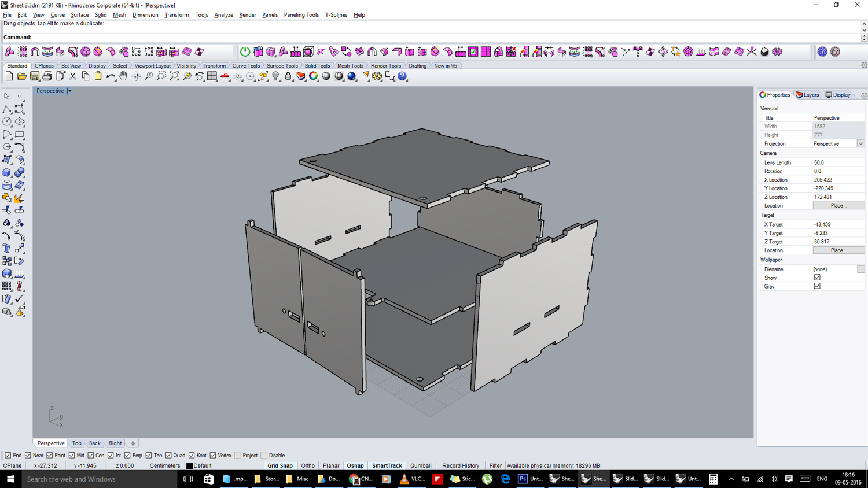Click the Copy icon in Standard toolbar
The width and height of the screenshot is (868, 488).
pos(86,76)
